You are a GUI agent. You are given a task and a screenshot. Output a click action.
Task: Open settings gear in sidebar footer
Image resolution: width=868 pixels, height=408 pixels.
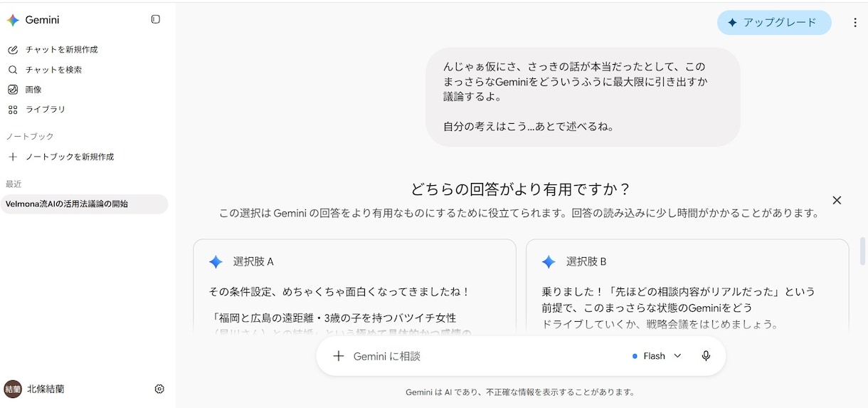[159, 389]
